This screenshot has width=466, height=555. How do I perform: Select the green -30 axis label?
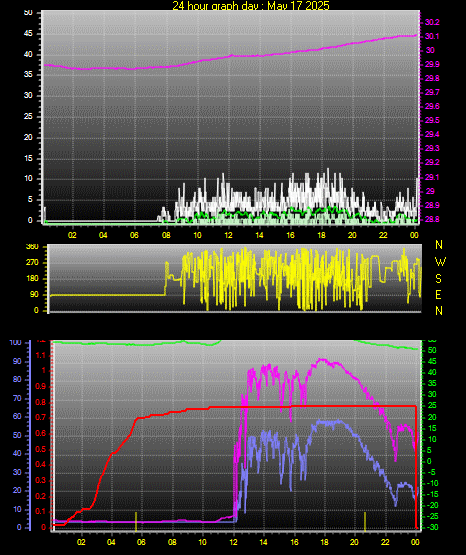point(432,528)
